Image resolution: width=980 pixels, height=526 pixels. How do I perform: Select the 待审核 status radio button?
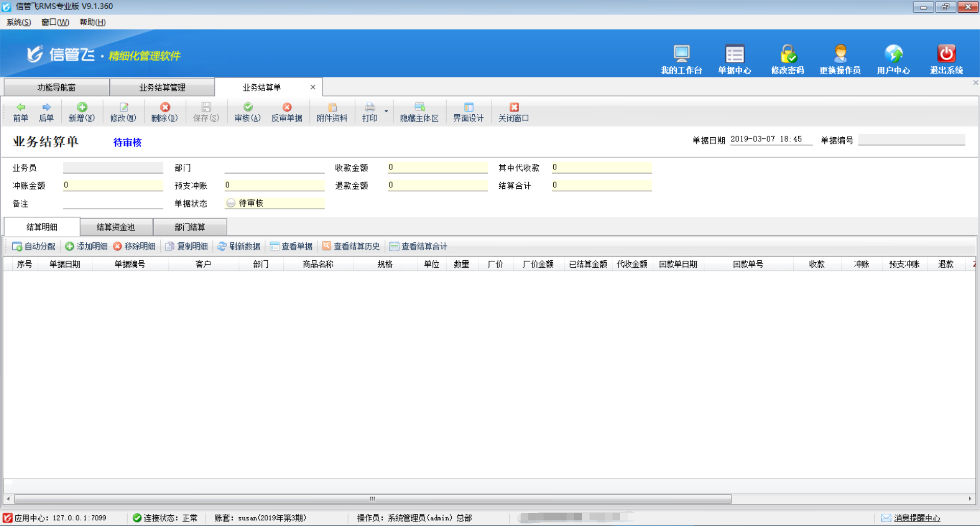[x=231, y=203]
